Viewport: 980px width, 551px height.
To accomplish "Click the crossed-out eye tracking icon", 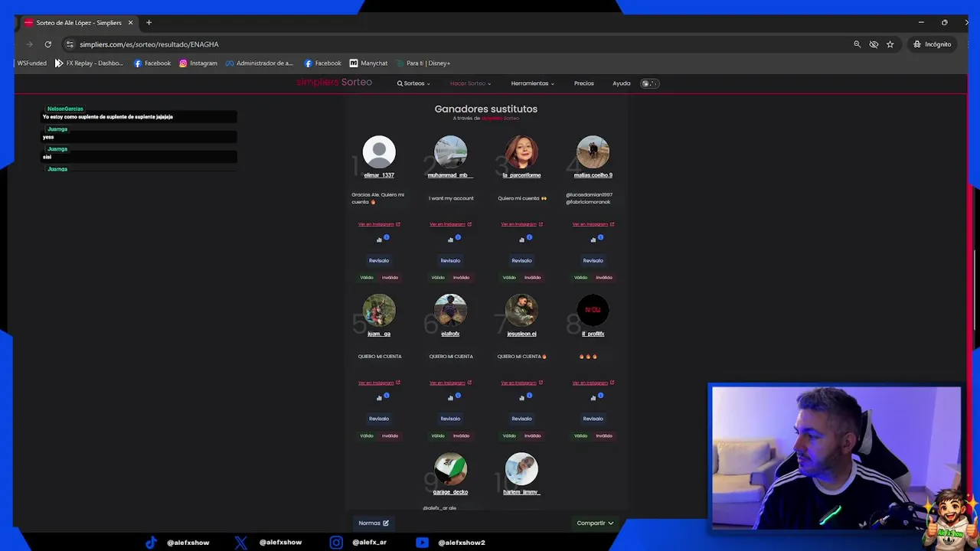I will point(874,44).
